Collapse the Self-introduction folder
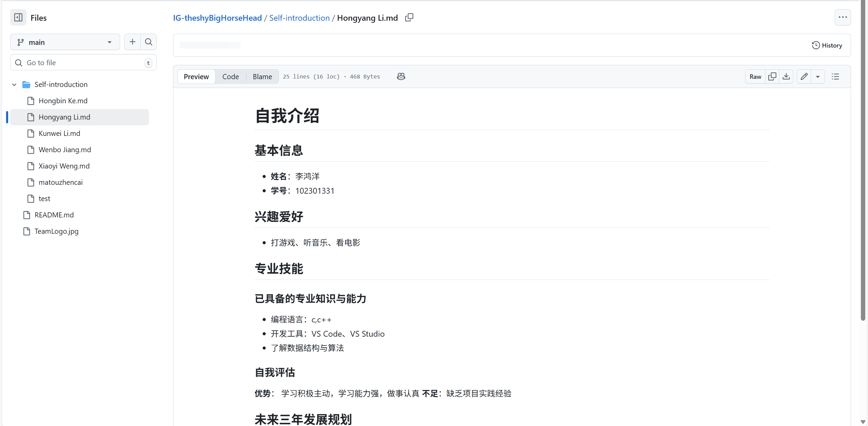Screen dimensions: 868x426 [14, 85]
